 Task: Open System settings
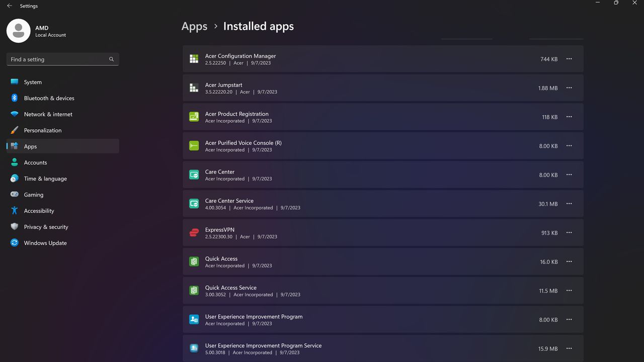(x=63, y=82)
